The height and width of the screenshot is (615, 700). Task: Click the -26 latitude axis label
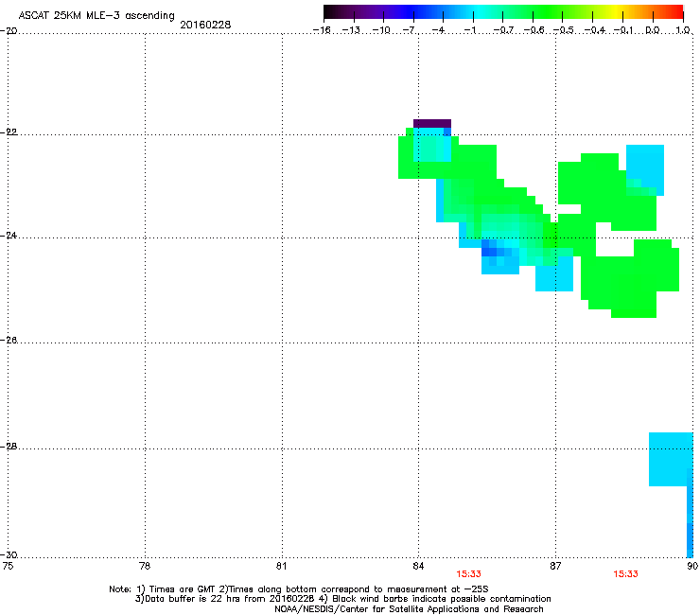click(9, 341)
